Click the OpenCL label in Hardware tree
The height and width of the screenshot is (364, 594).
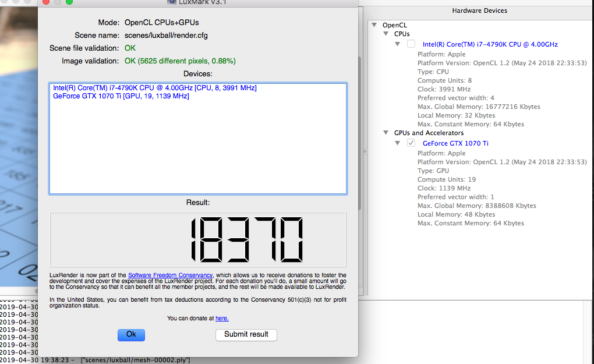(x=394, y=25)
